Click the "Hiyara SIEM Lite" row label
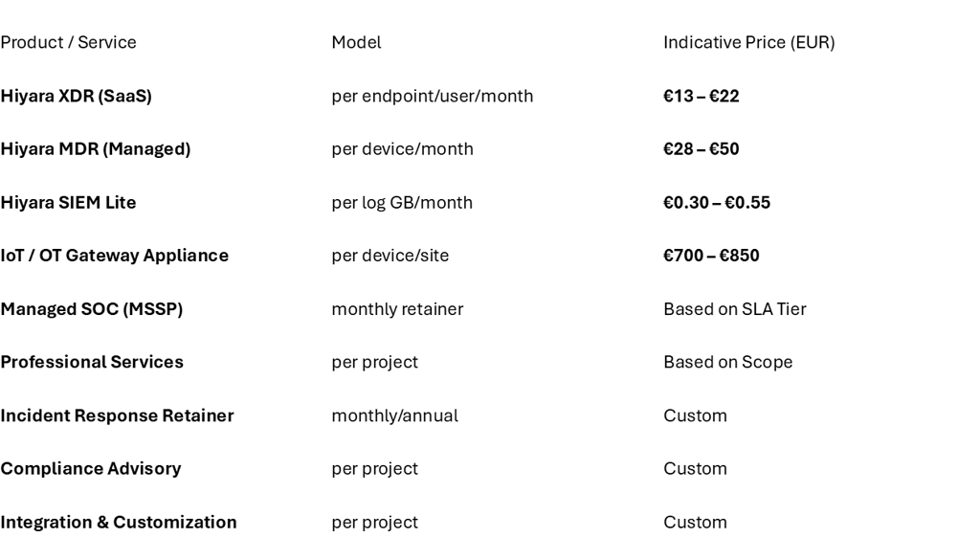The image size is (980, 560). tap(68, 203)
